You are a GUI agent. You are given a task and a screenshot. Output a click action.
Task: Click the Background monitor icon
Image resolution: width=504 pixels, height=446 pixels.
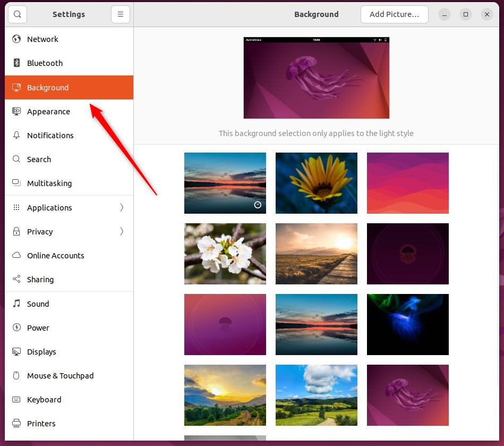(x=16, y=87)
